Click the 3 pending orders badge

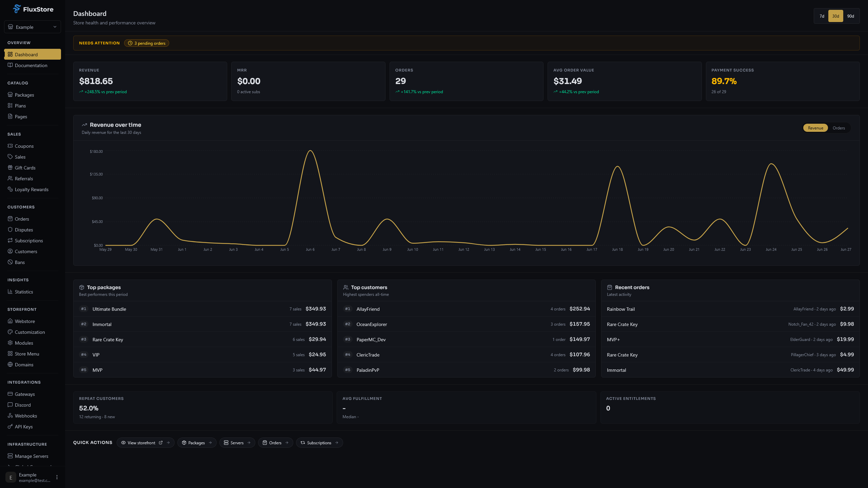[x=146, y=43]
